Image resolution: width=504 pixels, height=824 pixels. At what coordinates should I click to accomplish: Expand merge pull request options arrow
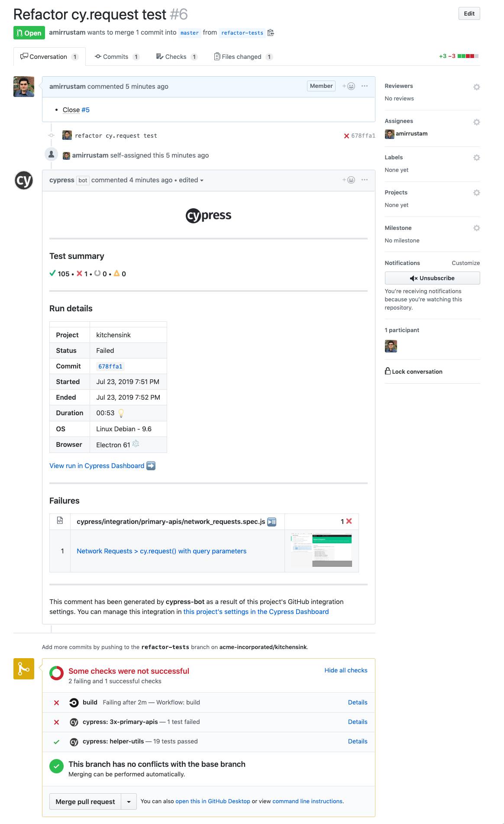129,802
